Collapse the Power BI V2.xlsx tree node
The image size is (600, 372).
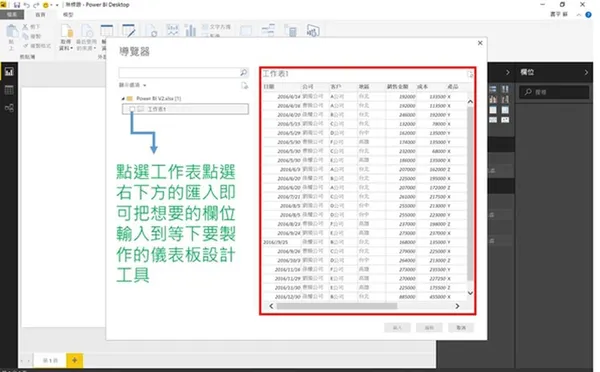pyautogui.click(x=123, y=98)
